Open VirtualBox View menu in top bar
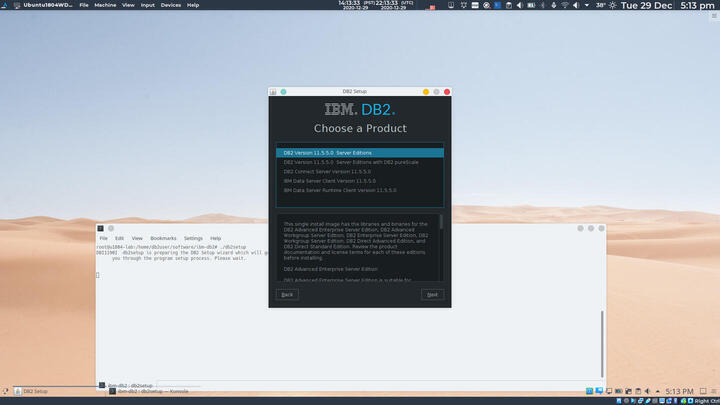Screen dimensions: 720x405 pyautogui.click(x=128, y=5)
